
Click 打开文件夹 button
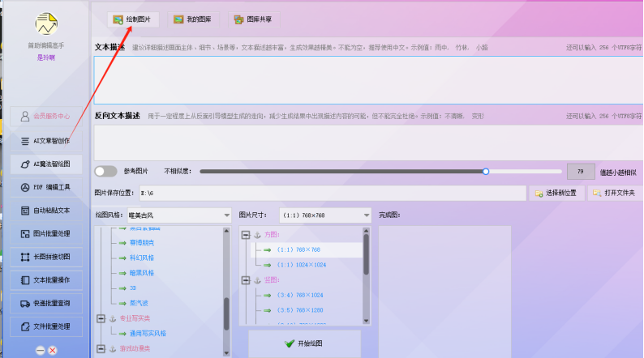coord(615,193)
